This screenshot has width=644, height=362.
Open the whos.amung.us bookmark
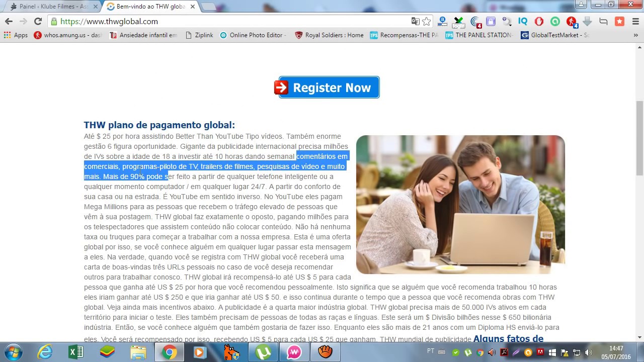point(68,35)
